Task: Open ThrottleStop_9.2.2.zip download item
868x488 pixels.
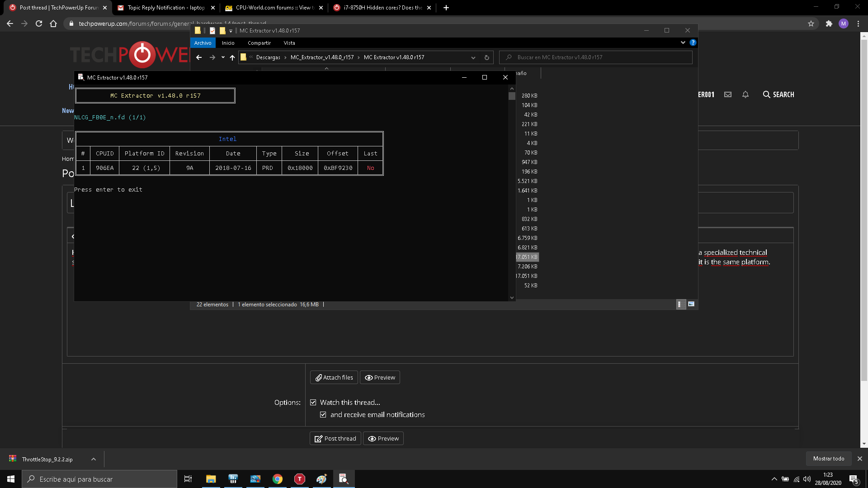Action: click(47, 459)
